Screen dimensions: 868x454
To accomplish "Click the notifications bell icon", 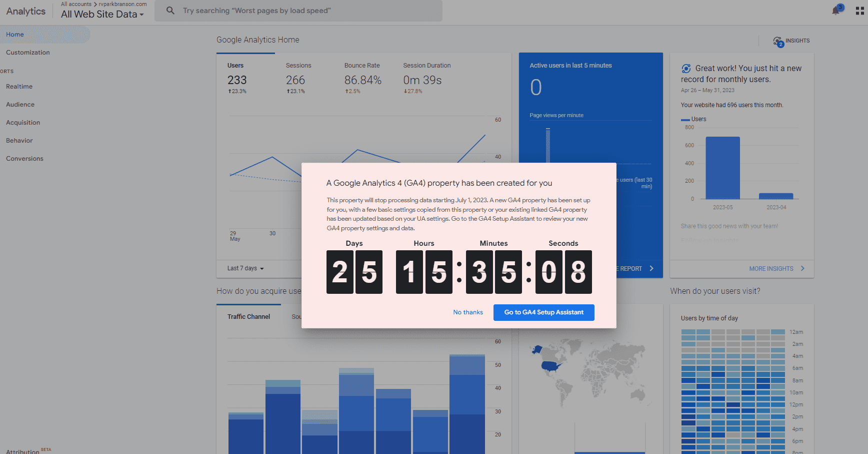I will pyautogui.click(x=835, y=10).
